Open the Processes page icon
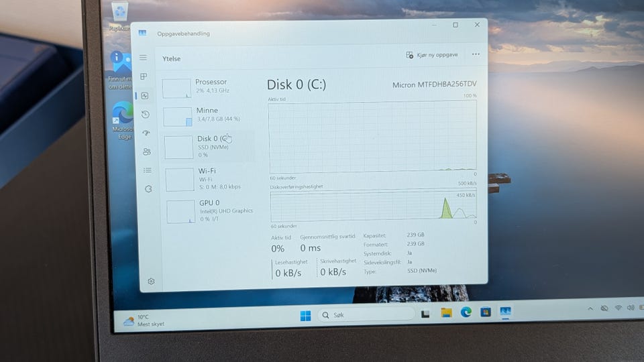 click(144, 76)
